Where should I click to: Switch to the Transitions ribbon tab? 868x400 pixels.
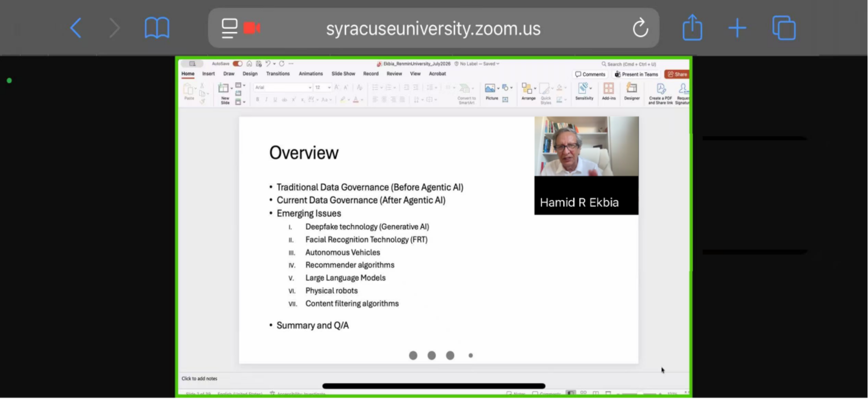[278, 74]
